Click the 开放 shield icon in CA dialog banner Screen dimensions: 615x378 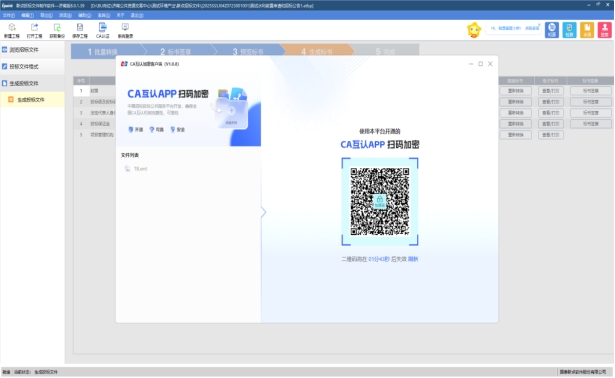click(131, 129)
